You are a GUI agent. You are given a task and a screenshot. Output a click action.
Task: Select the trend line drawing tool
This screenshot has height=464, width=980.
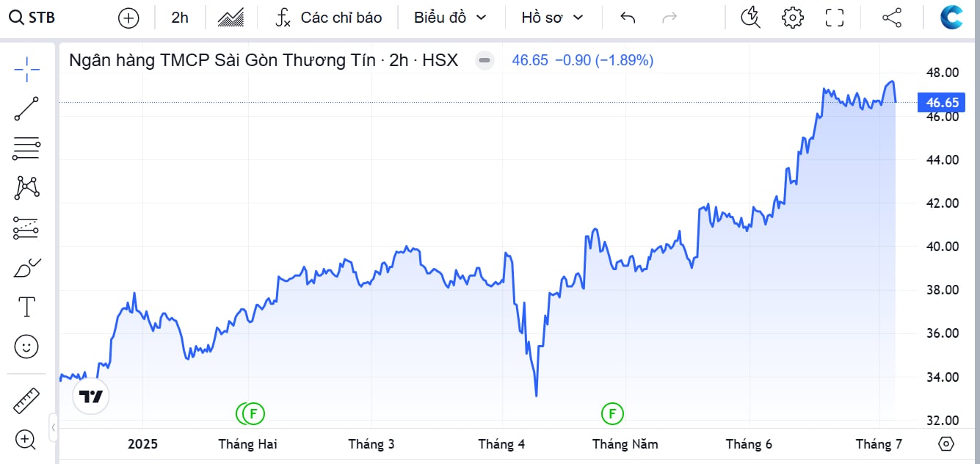point(27,109)
